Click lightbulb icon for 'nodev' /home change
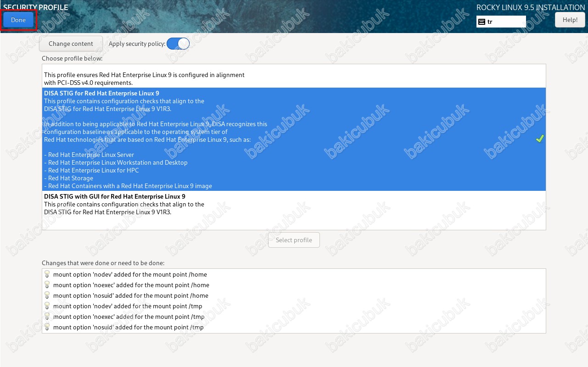The width and height of the screenshot is (588, 367). click(47, 274)
